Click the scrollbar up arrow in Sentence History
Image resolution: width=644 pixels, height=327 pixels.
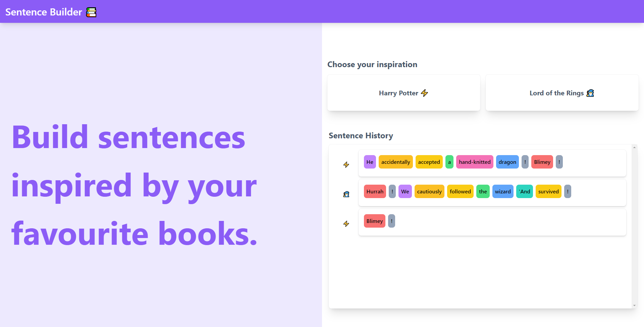(x=634, y=147)
